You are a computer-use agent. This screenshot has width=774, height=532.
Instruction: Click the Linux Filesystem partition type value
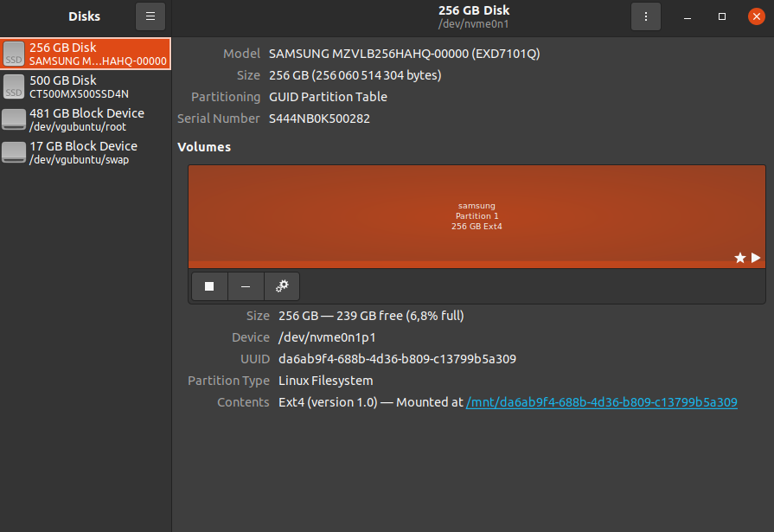pos(326,381)
